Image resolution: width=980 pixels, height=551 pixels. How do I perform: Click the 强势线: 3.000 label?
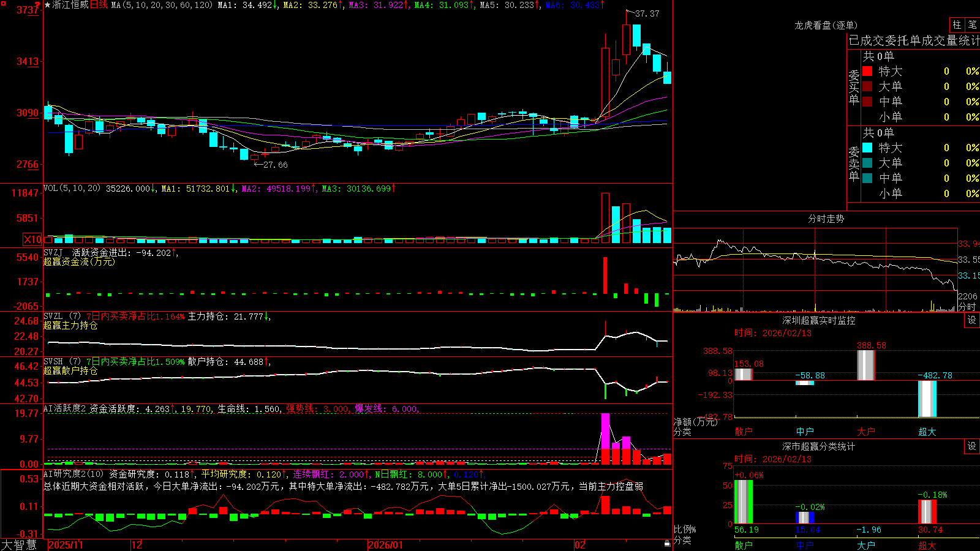(318, 409)
